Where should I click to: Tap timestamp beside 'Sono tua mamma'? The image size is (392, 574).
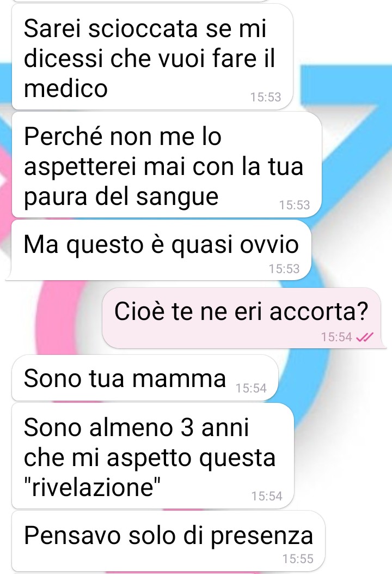pyautogui.click(x=251, y=388)
